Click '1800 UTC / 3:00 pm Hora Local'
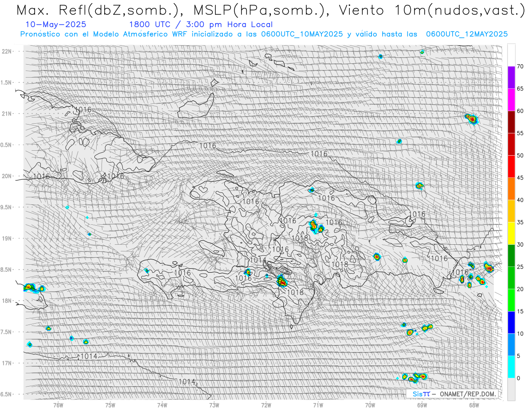 201,25
